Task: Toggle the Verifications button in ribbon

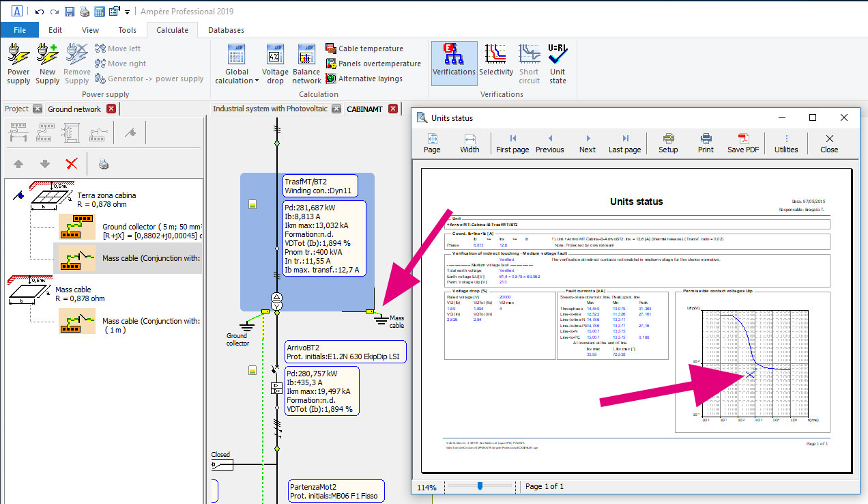Action: [x=454, y=63]
